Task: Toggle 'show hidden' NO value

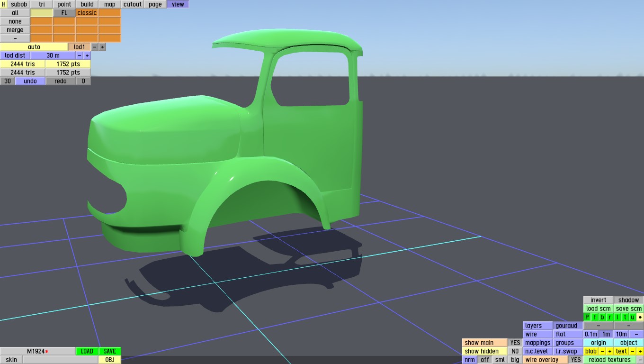Action: [x=515, y=351]
